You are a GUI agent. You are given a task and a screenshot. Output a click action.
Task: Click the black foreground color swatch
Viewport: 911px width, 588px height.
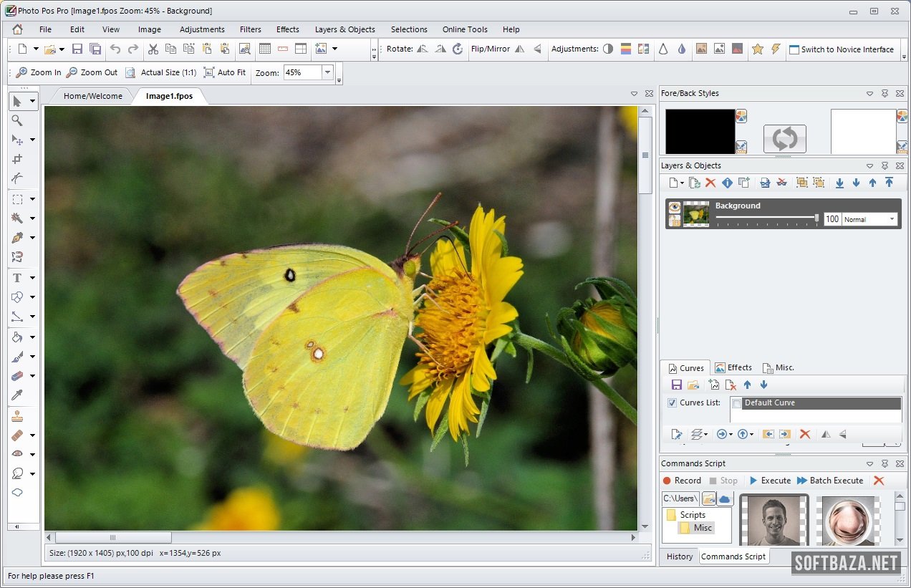pos(700,130)
